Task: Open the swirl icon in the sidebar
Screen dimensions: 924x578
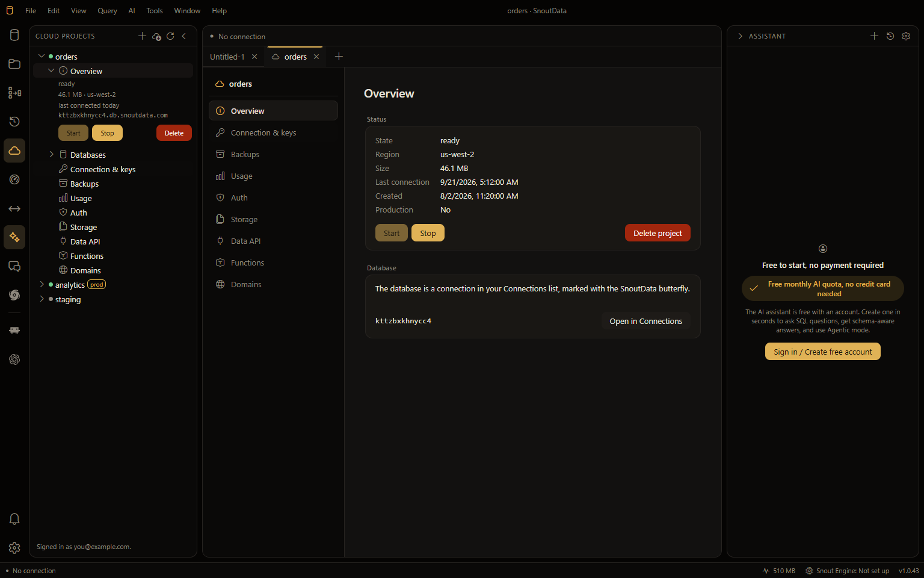Action: click(x=14, y=295)
